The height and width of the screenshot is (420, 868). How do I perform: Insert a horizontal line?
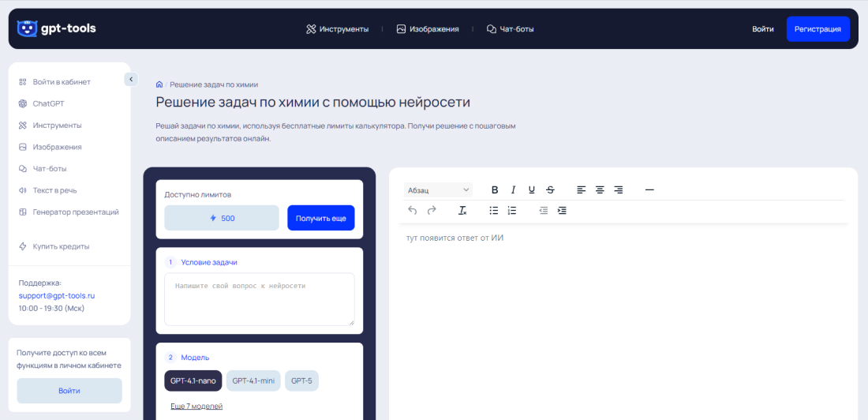point(650,190)
